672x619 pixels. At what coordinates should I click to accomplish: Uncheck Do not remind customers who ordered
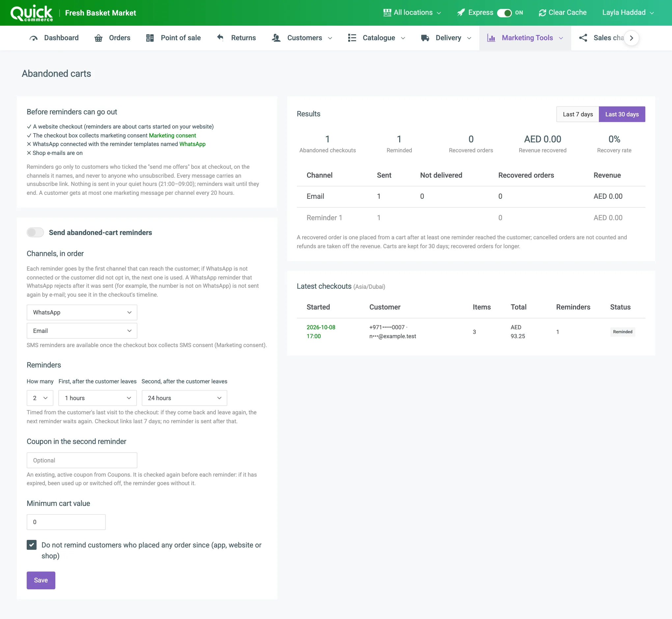32,545
